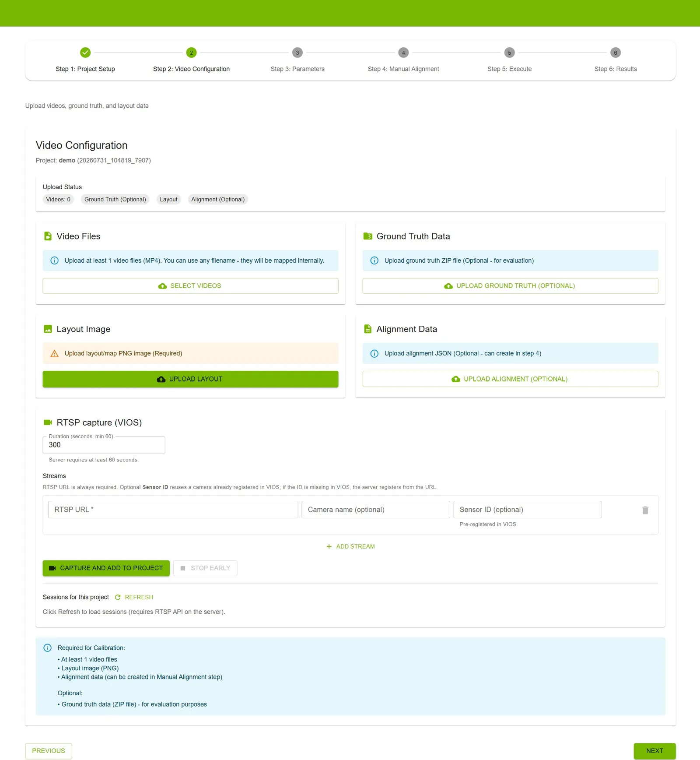Click the Ground Truth Data folder icon
The width and height of the screenshot is (700, 760).
click(368, 236)
